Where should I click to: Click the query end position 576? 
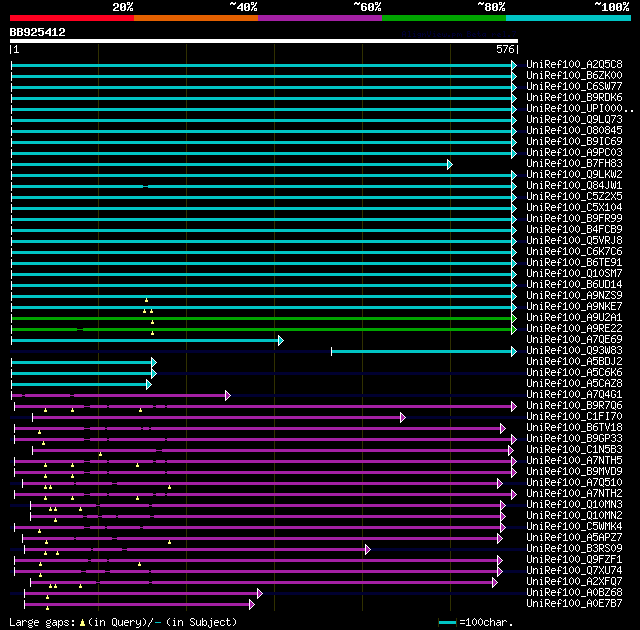tap(505, 49)
